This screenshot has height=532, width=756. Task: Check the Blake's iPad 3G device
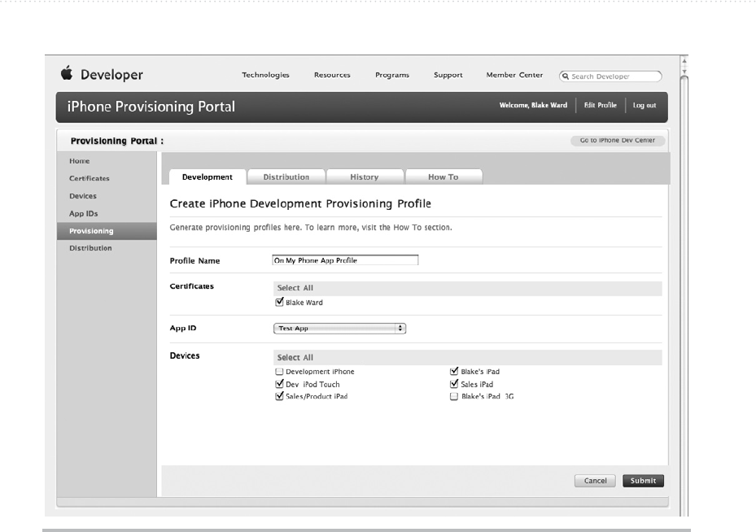(454, 397)
